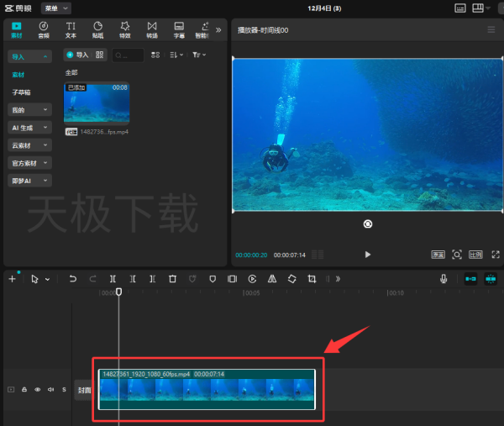The width and height of the screenshot is (504, 426).
Task: Click the microphone record icon
Action: [444, 278]
